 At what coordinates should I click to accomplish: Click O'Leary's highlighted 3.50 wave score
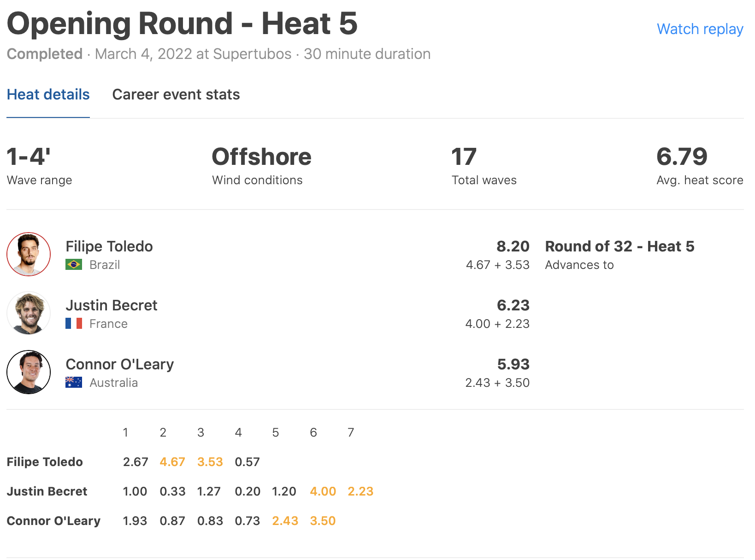pos(323,521)
